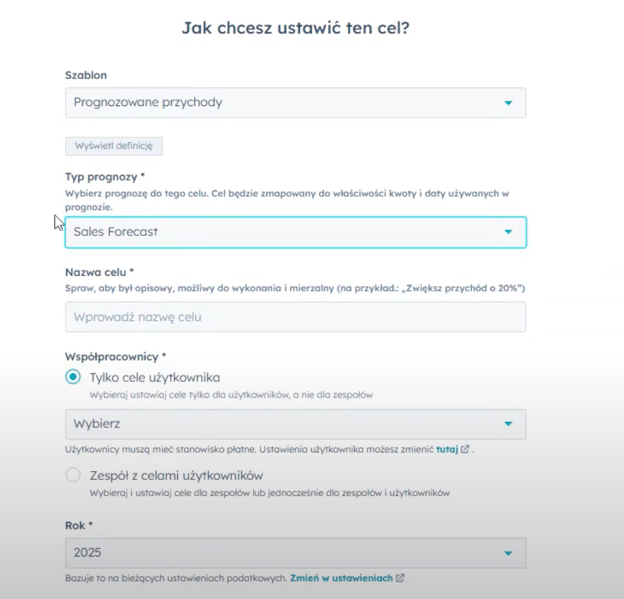
Task: Click the caret arrow in the 2025 field
Action: pyautogui.click(x=508, y=553)
